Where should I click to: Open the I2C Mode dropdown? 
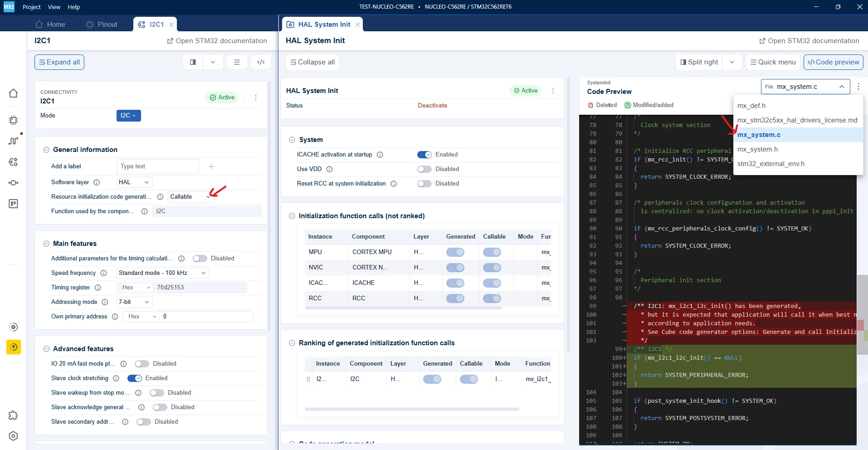point(128,116)
